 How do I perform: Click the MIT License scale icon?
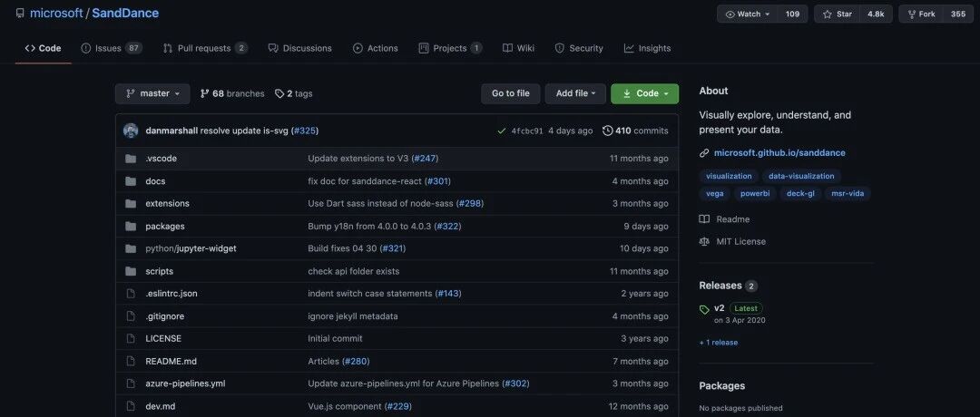click(x=704, y=241)
